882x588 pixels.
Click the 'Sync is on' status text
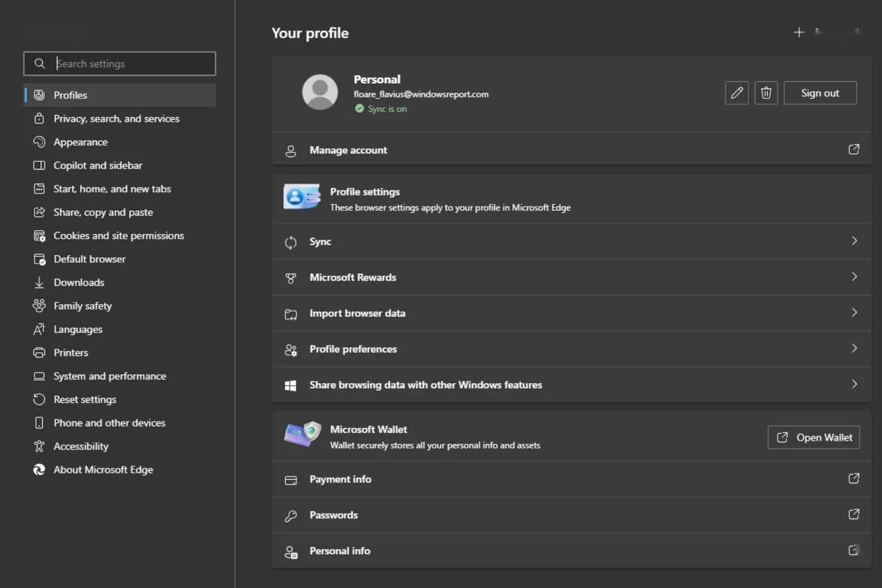coord(387,109)
